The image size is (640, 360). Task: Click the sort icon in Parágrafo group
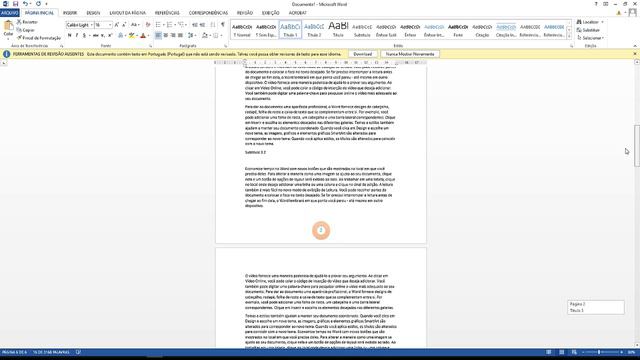click(x=213, y=25)
